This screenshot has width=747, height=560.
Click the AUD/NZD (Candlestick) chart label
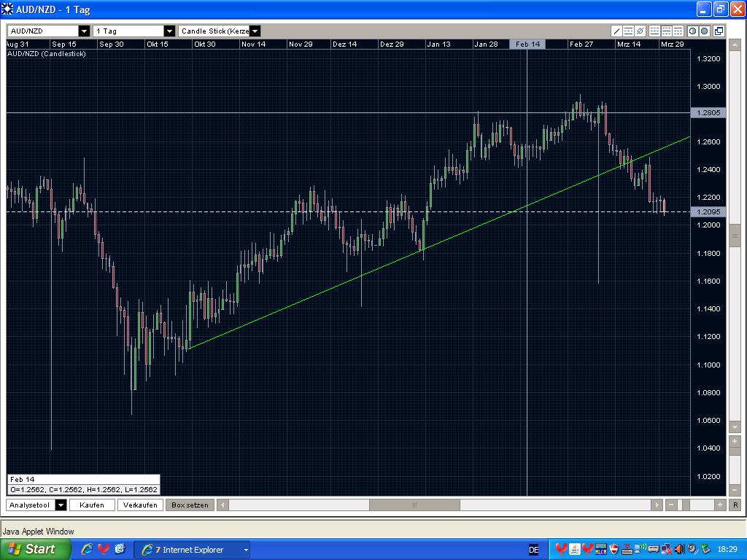47,54
